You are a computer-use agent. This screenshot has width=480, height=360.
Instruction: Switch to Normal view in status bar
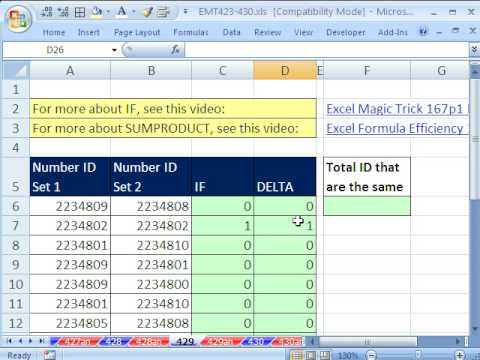click(296, 355)
